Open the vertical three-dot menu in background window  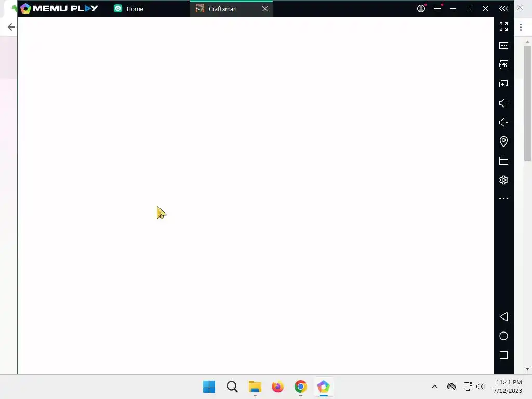pos(521,27)
